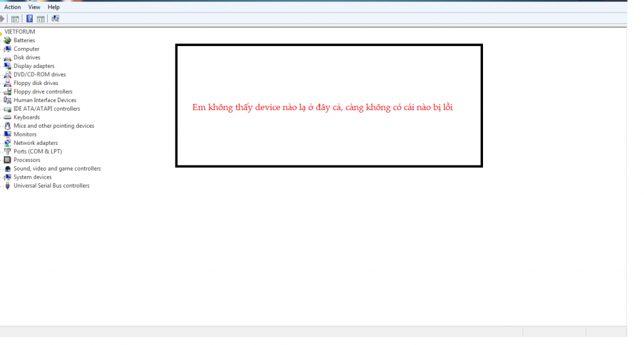Viewport: 644px width, 345px height.
Task: Select the Ports (COM & LPT) icon
Action: coord(8,151)
